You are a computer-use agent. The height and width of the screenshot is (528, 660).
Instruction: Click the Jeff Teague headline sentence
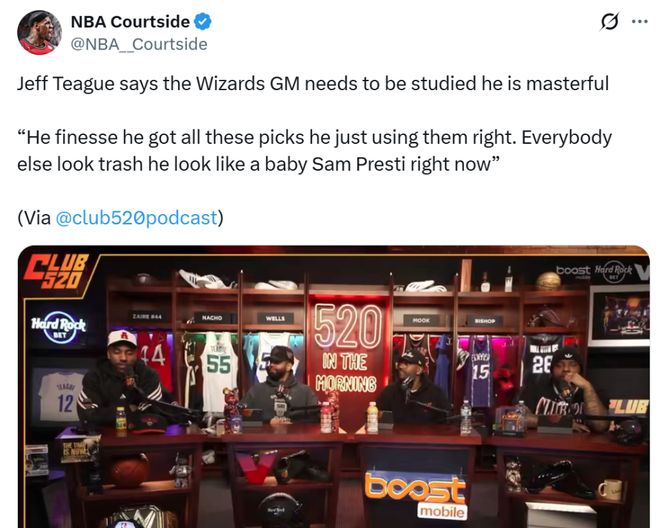pos(313,83)
